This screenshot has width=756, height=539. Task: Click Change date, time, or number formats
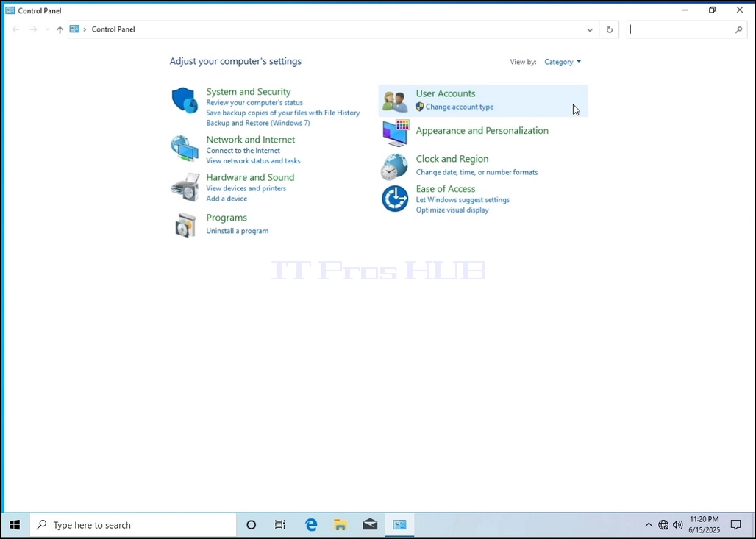pyautogui.click(x=477, y=172)
